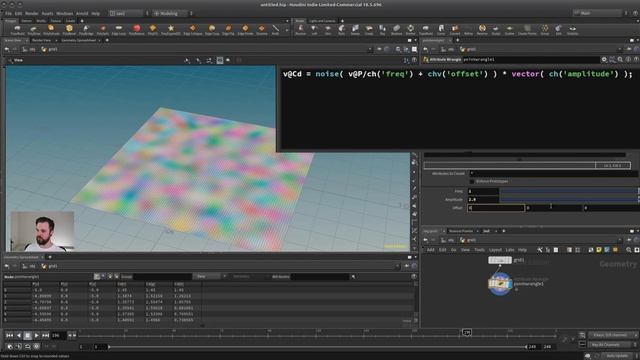
Task: Select the Boolean shelf tool
Action: click(396, 29)
